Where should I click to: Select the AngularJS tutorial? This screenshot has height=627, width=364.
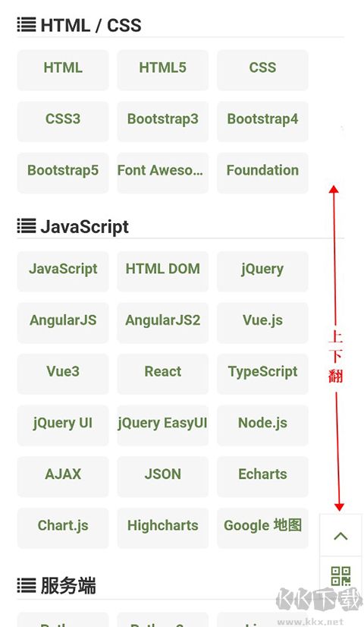tap(63, 323)
